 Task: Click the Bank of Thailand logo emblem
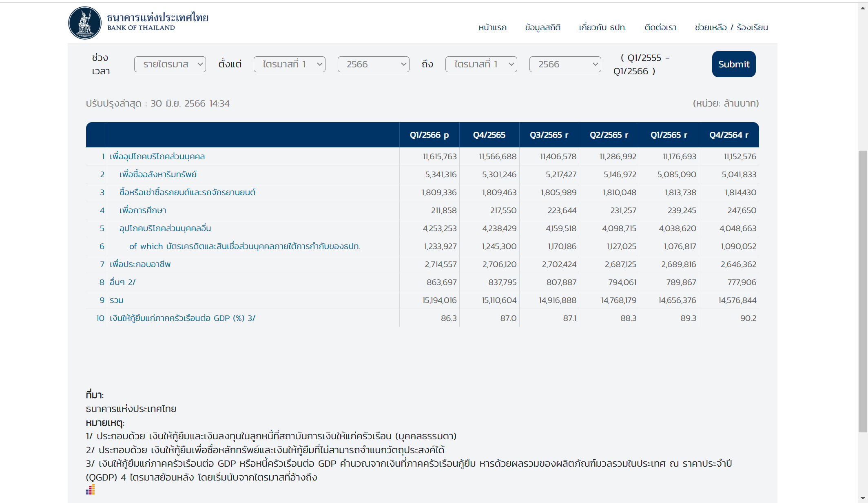point(85,23)
